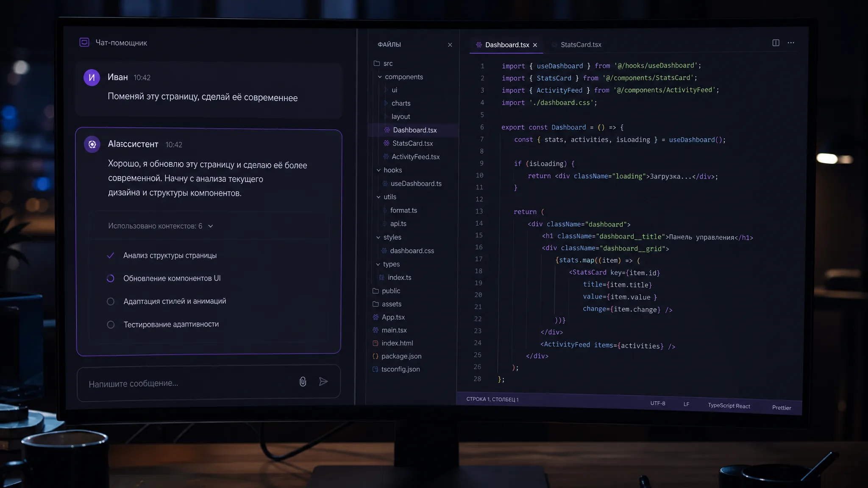
Task: Click the completed check for Анализ структуры страницы
Action: (x=110, y=255)
